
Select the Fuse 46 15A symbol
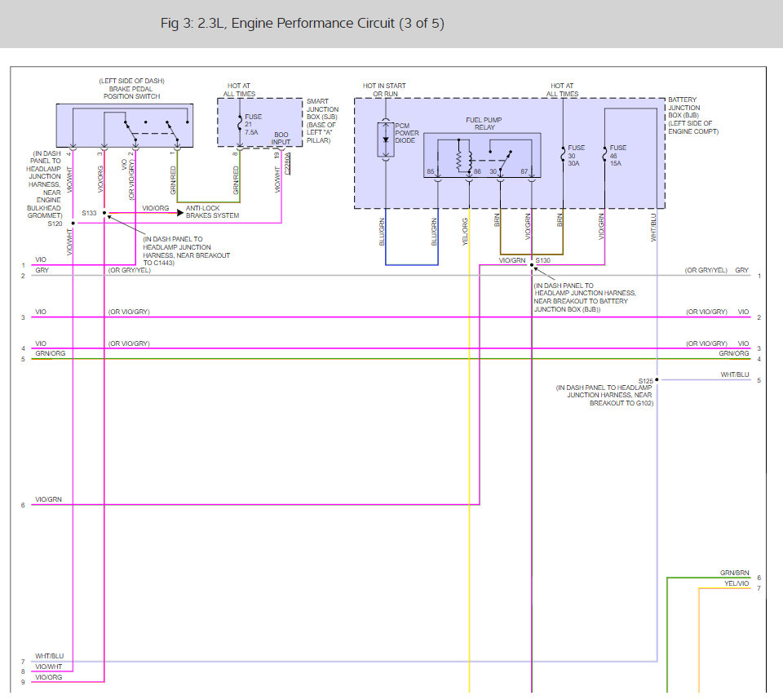point(604,154)
